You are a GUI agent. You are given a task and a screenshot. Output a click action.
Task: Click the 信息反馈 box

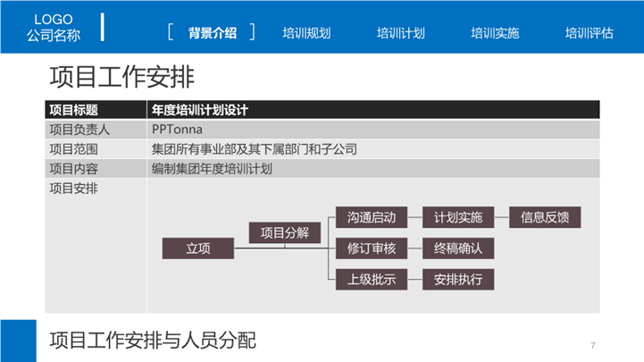[544, 217]
